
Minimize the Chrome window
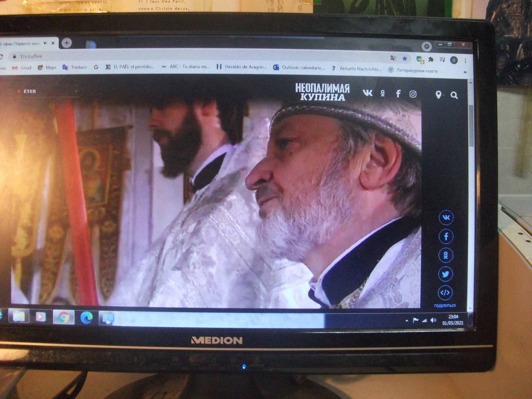440,44
